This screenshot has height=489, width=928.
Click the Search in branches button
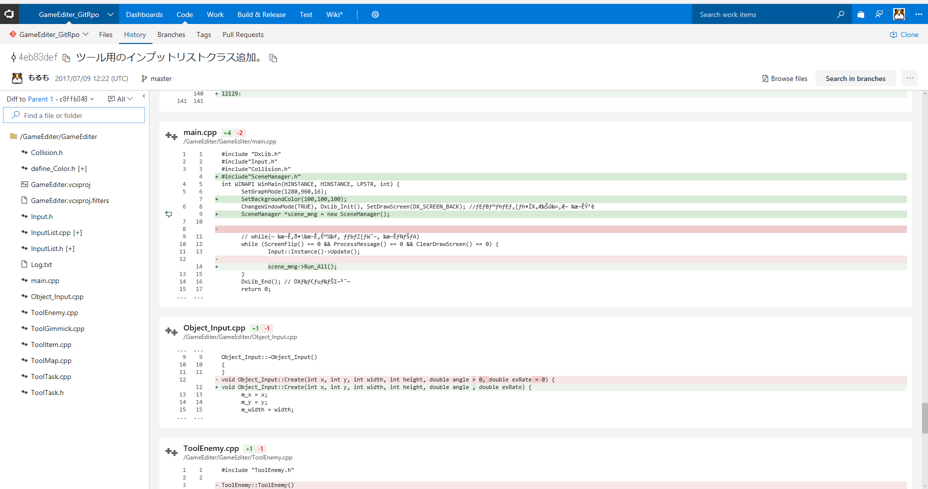click(855, 78)
